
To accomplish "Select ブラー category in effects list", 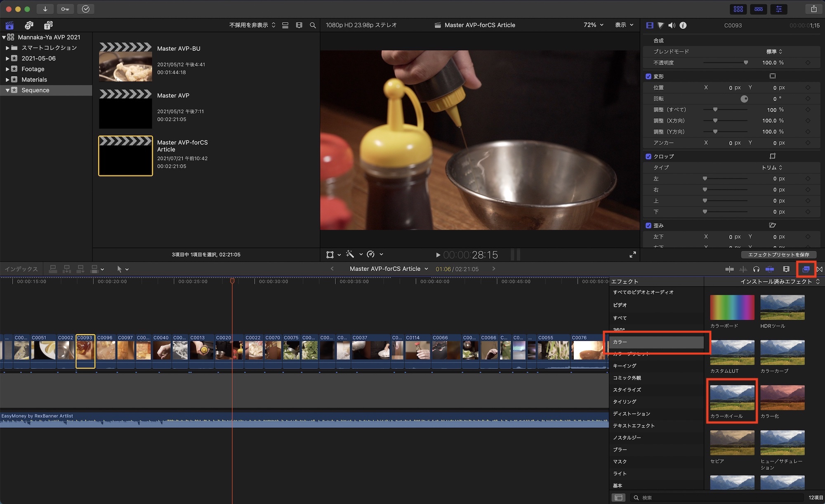I will pyautogui.click(x=620, y=450).
